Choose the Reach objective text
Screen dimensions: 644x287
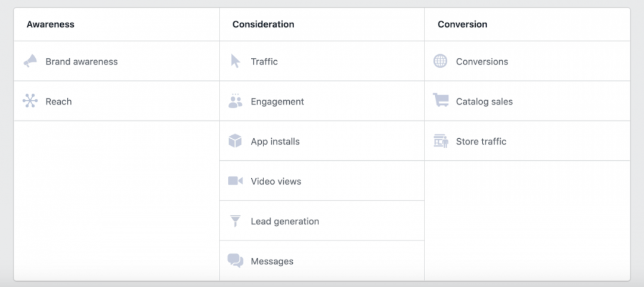[58, 101]
